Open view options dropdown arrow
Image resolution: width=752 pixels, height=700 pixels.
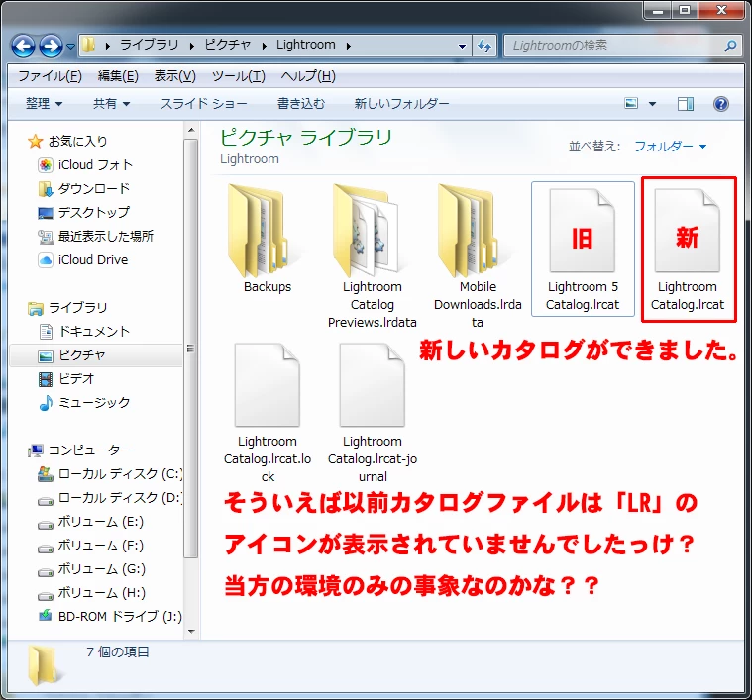pyautogui.click(x=652, y=104)
